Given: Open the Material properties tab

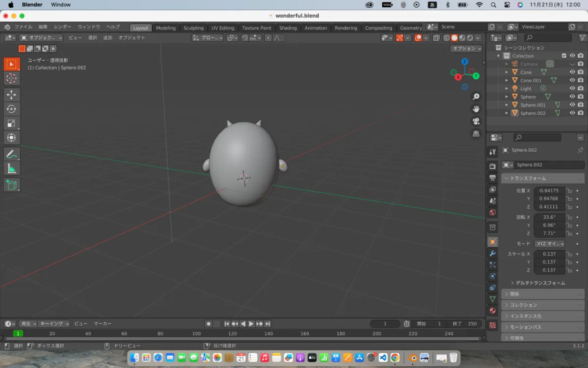Looking at the screenshot, I should click(x=493, y=311).
